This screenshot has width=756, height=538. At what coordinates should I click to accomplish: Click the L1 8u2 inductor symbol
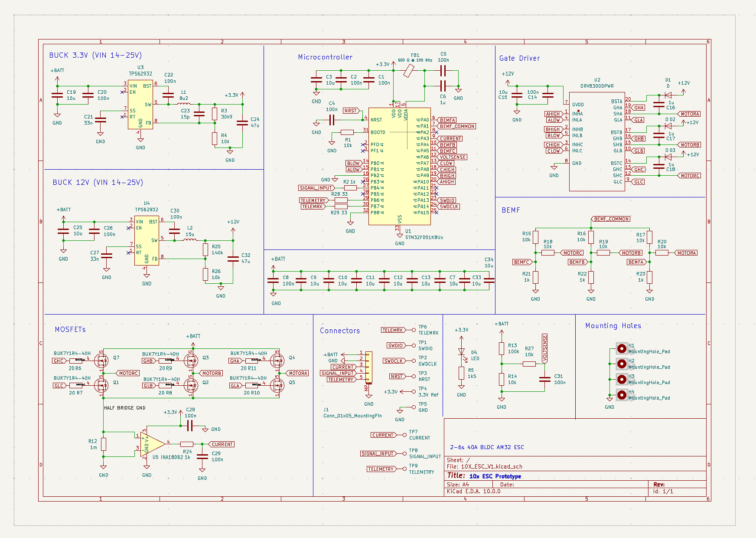pos(184,104)
